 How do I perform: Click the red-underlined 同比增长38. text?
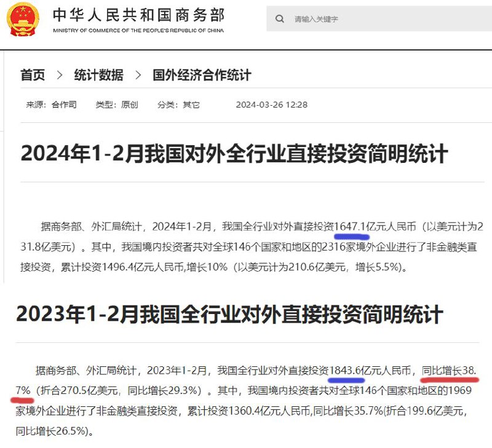click(448, 371)
